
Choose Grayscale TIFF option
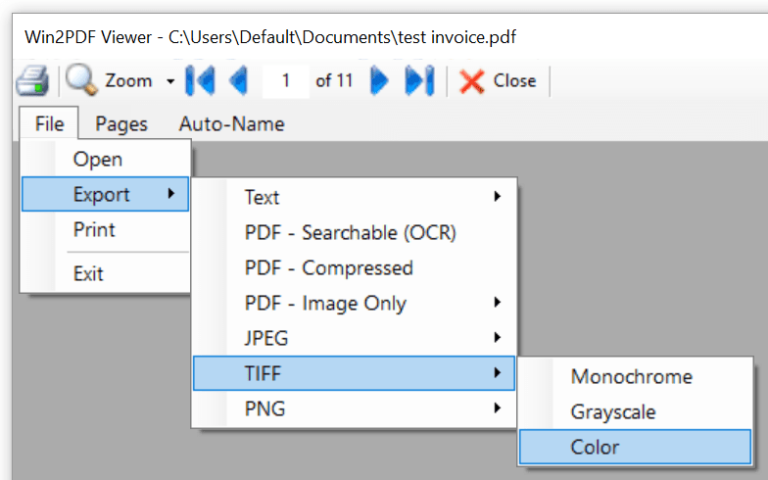click(635, 411)
